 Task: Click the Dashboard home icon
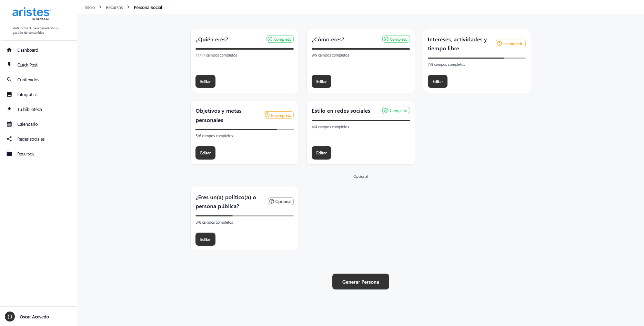[9, 50]
